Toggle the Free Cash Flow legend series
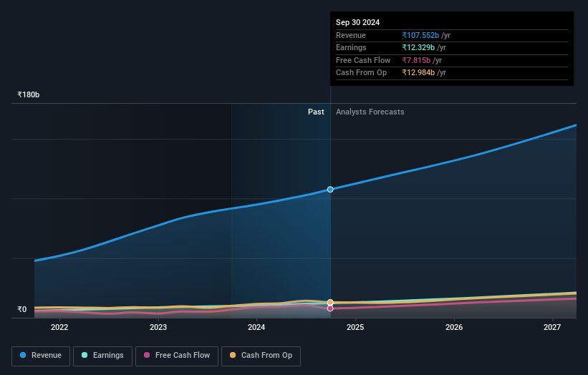 (x=177, y=356)
